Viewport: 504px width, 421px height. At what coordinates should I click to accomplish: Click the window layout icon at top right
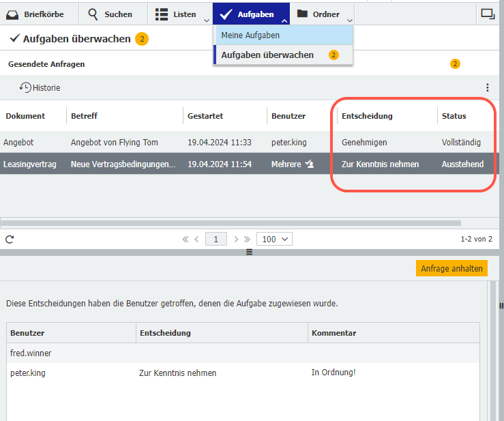point(487,14)
